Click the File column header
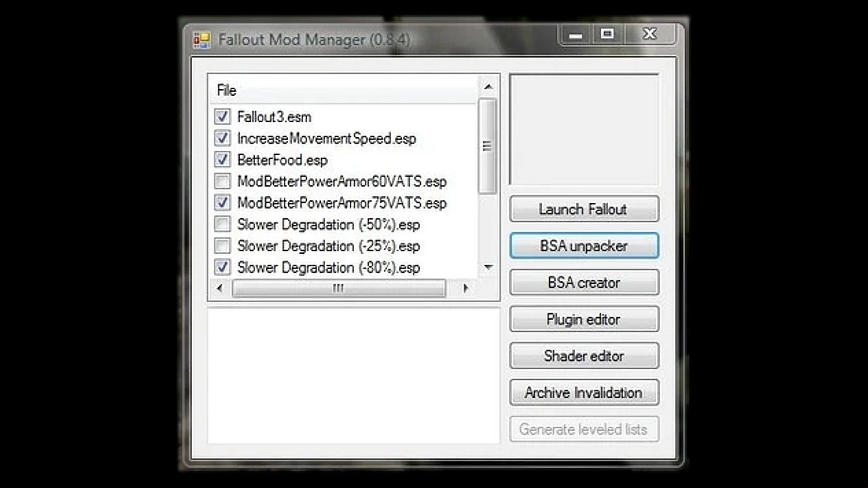This screenshot has width=868, height=488. point(343,90)
